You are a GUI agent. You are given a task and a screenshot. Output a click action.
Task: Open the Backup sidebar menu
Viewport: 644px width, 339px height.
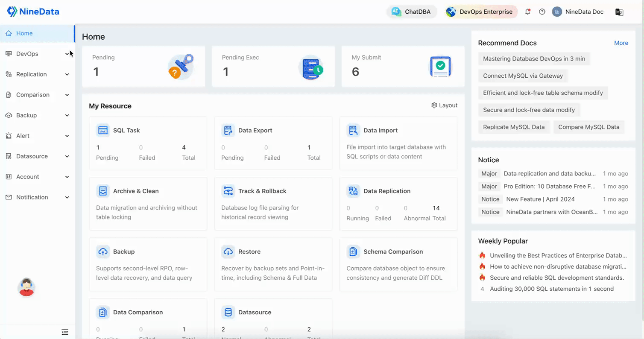point(38,115)
